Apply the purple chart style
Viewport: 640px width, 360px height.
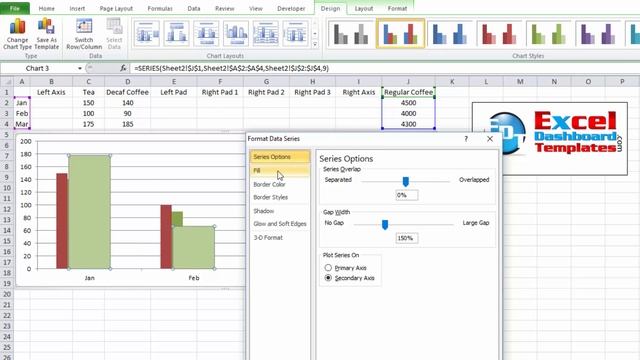click(x=598, y=33)
